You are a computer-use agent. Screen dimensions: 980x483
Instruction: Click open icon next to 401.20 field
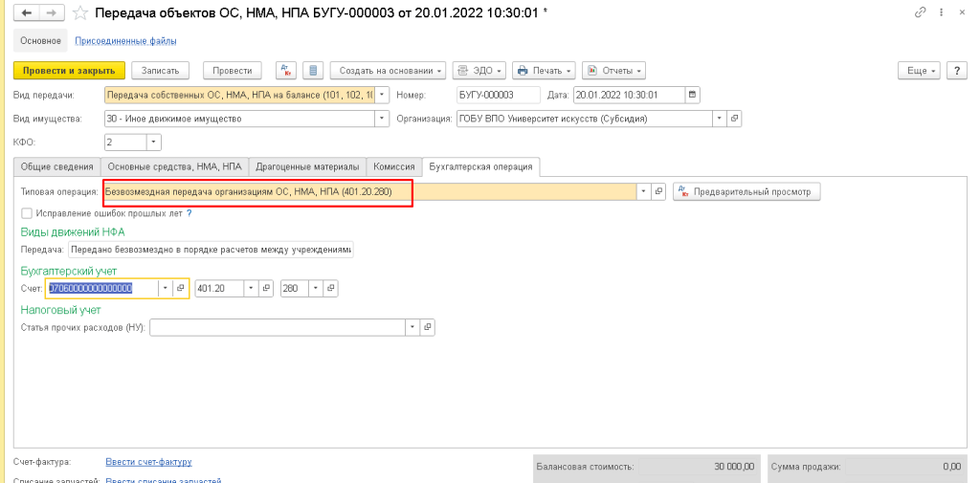point(266,288)
